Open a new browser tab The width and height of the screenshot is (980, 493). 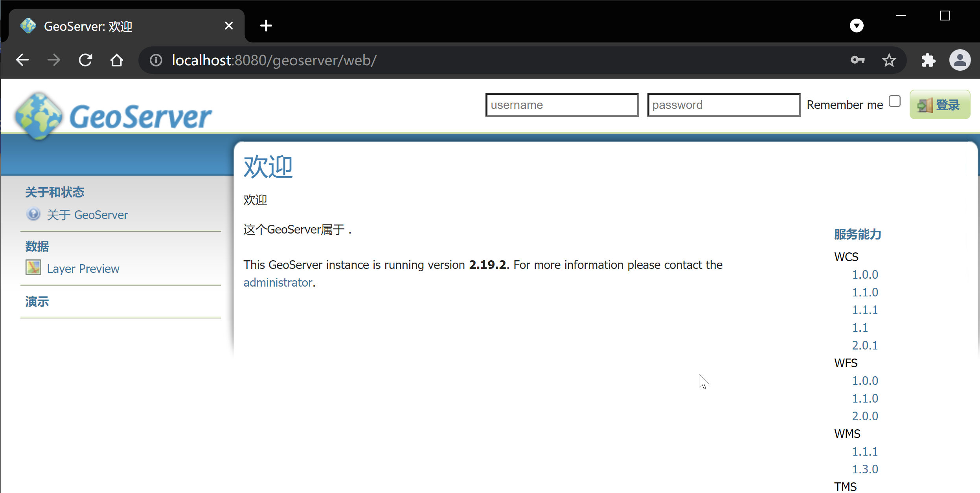point(266,26)
